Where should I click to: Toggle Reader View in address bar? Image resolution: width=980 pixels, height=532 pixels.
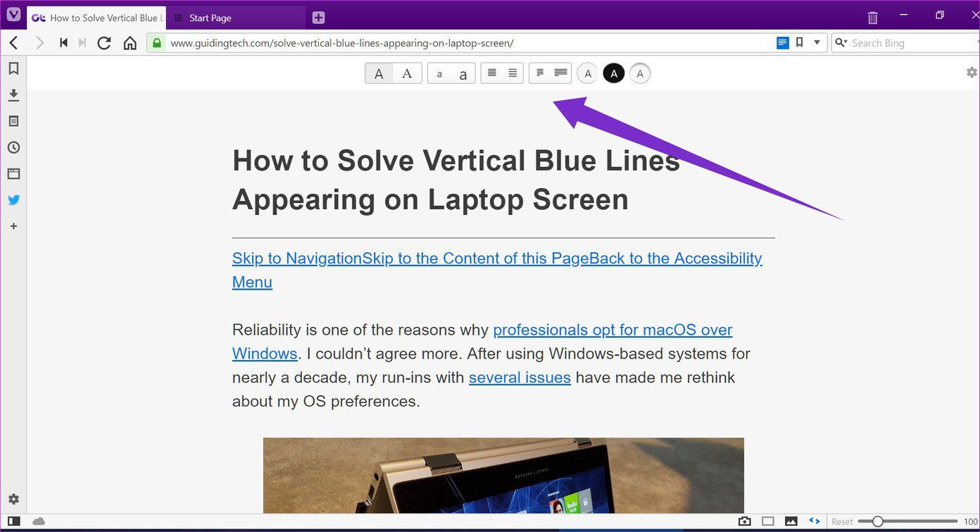click(x=783, y=43)
